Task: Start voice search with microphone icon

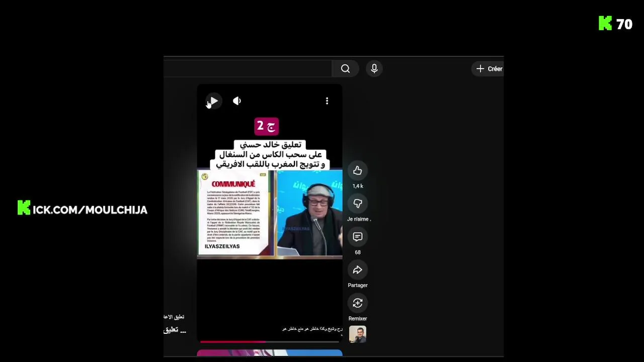Action: point(374,69)
